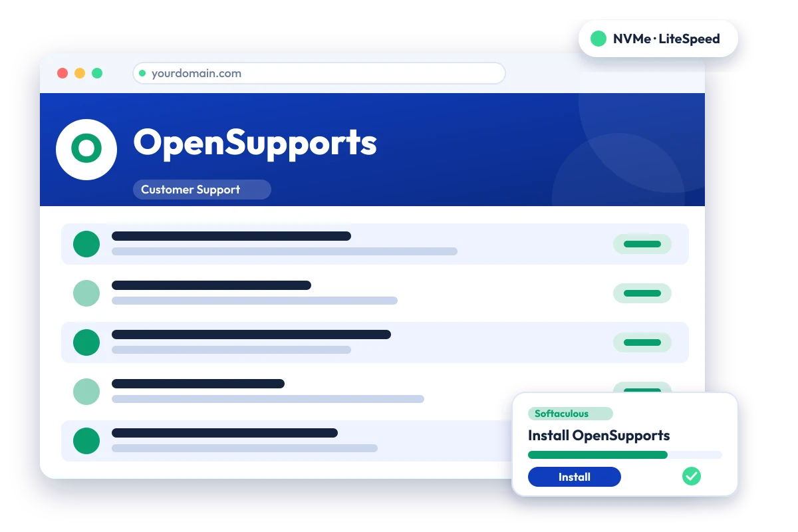Click the Install OpenSupports progress bar
The width and height of the screenshot is (798, 532).
(625, 455)
